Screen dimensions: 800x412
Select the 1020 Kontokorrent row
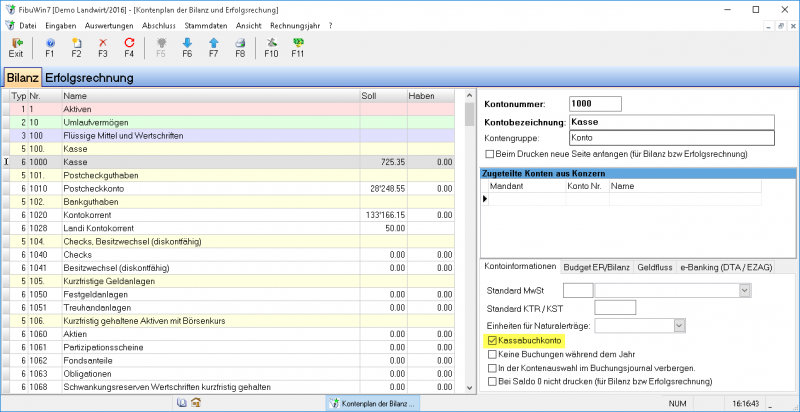coord(228,215)
